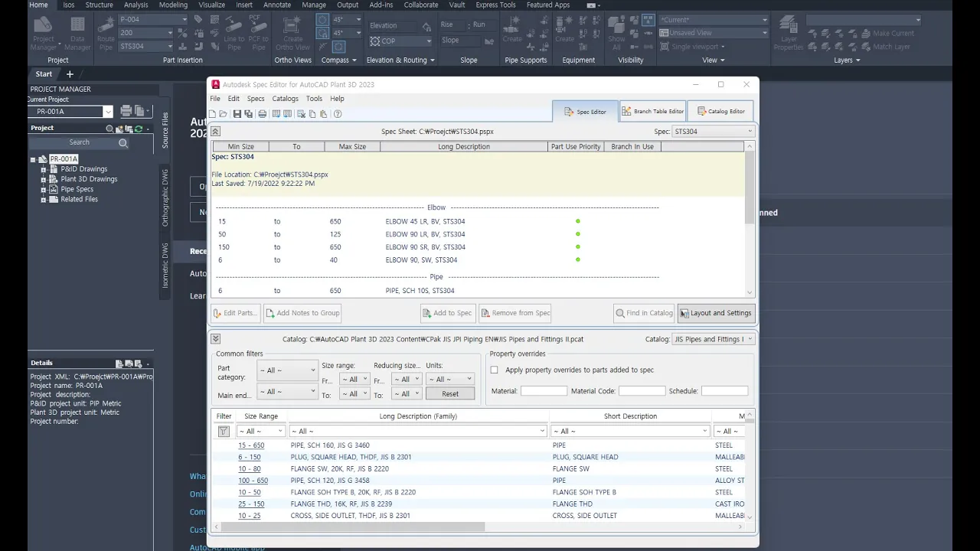Click the Size Range column header
The height and width of the screenshot is (551, 980).
261,416
